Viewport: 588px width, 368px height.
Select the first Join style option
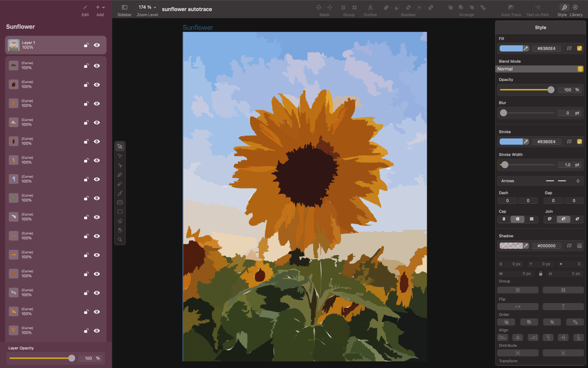pos(550,219)
